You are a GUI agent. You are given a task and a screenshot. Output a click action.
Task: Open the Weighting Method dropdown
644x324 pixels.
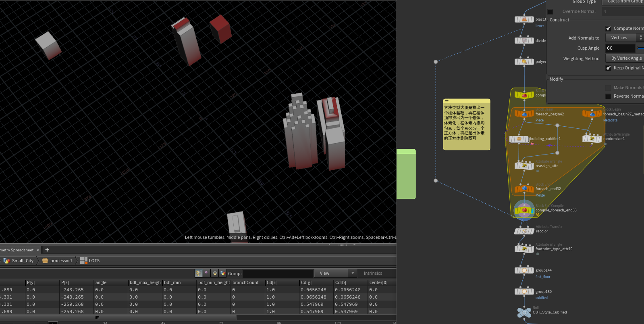[625, 59]
